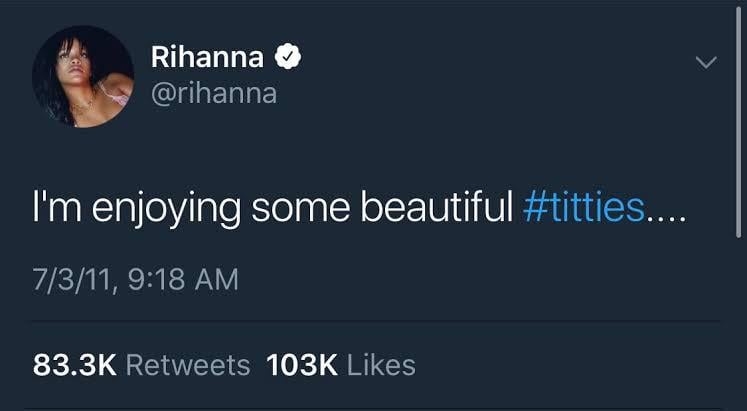Open the Retweets label list
This screenshot has width=747, height=411.
188,365
